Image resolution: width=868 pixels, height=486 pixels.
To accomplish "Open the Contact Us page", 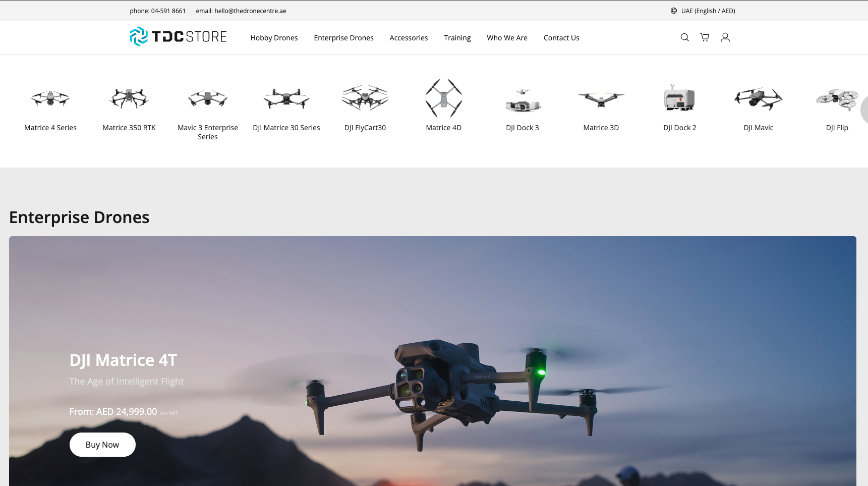I will point(561,38).
